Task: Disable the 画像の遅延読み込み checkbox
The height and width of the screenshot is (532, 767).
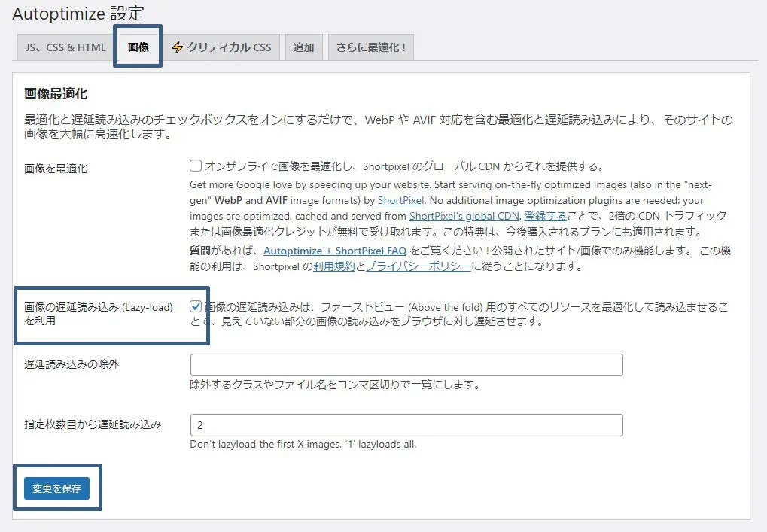Action: (x=196, y=306)
